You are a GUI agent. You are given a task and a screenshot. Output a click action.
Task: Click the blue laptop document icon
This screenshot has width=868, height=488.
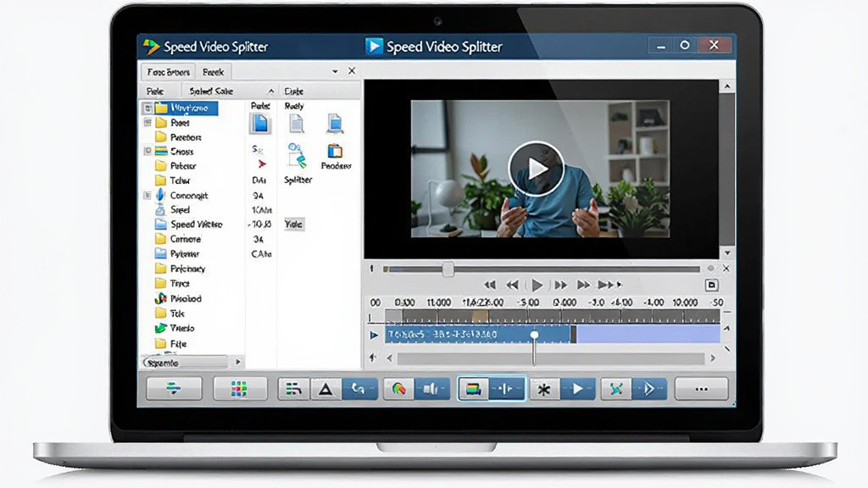334,124
